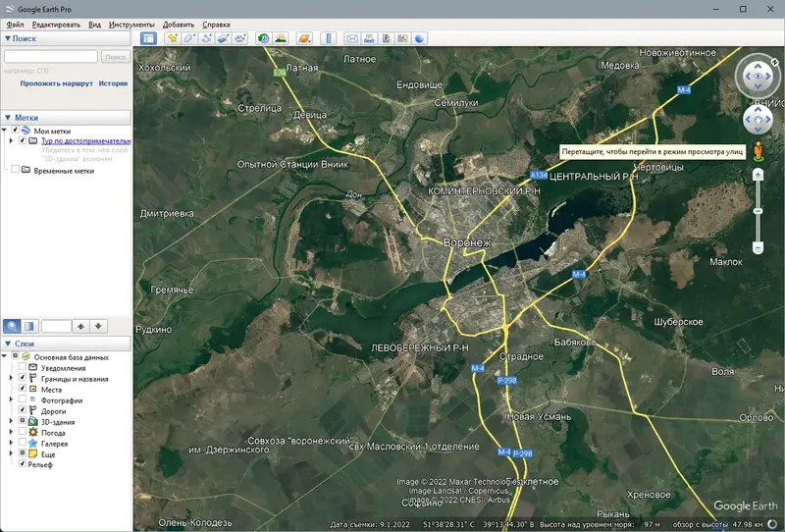Open the planet switcher (Saturn icon)
The height and width of the screenshot is (532, 785).
(304, 38)
